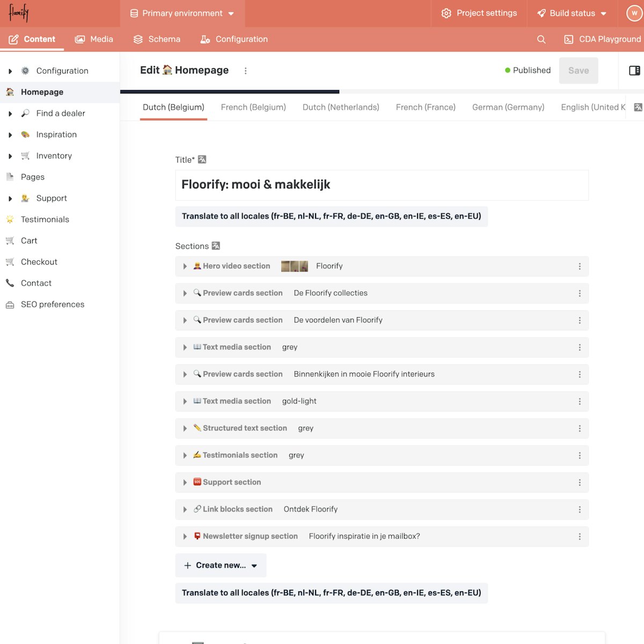Open the search magnifier icon
This screenshot has width=644, height=644.
(x=541, y=39)
